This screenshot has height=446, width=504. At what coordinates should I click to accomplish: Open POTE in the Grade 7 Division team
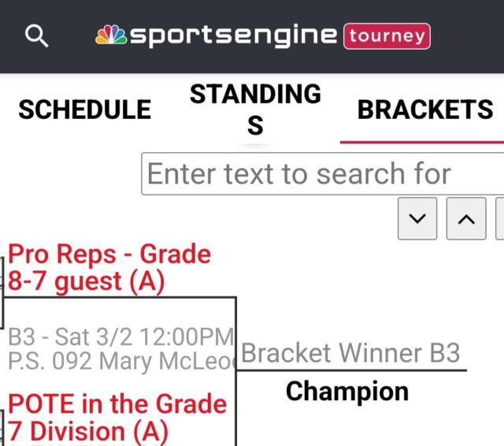coord(117,417)
